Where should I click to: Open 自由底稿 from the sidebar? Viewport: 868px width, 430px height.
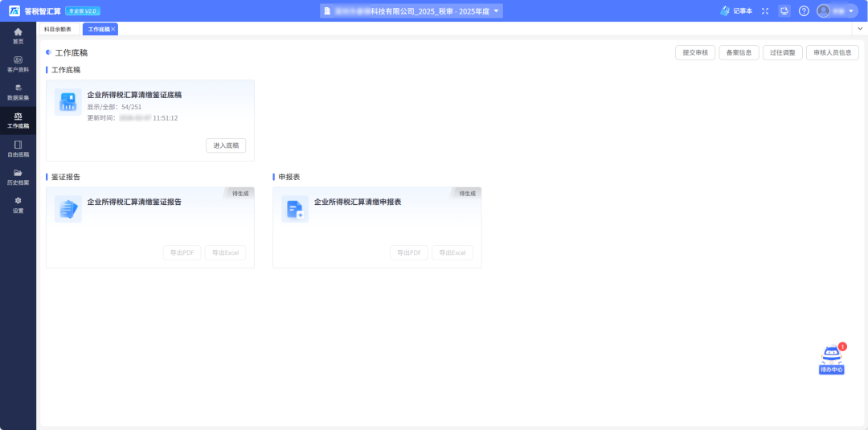18,149
